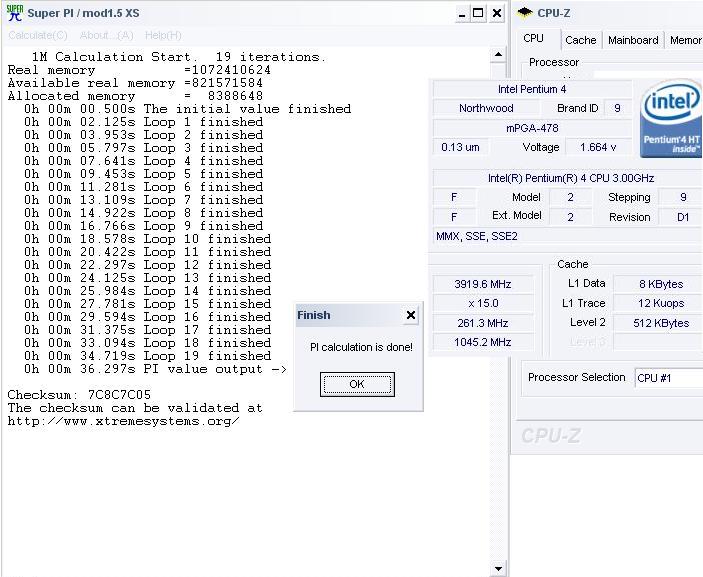Click the Real memory =1072410624 line
Screen dimensions: 703x577
click(x=139, y=70)
